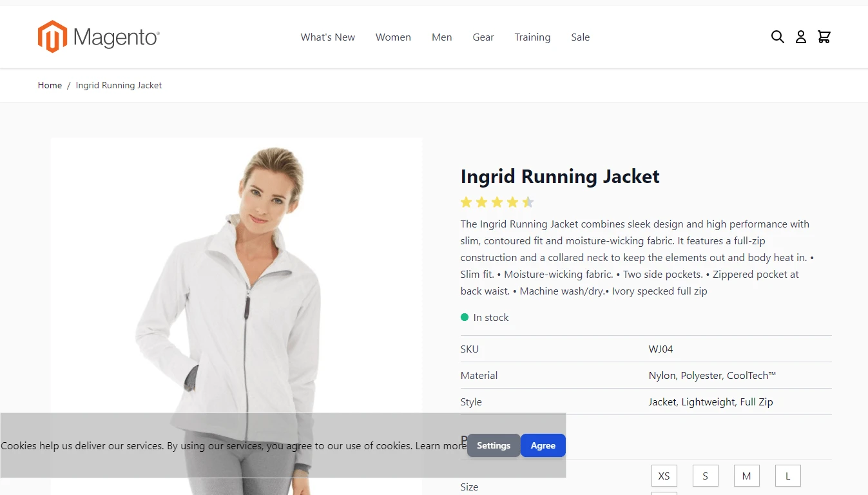Pick size L option

point(787,476)
